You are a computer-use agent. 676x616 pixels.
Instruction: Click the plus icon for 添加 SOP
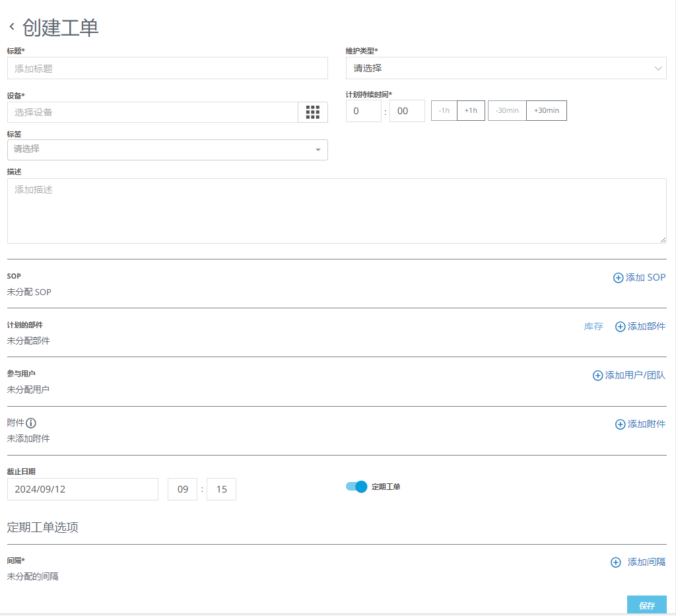tap(618, 278)
